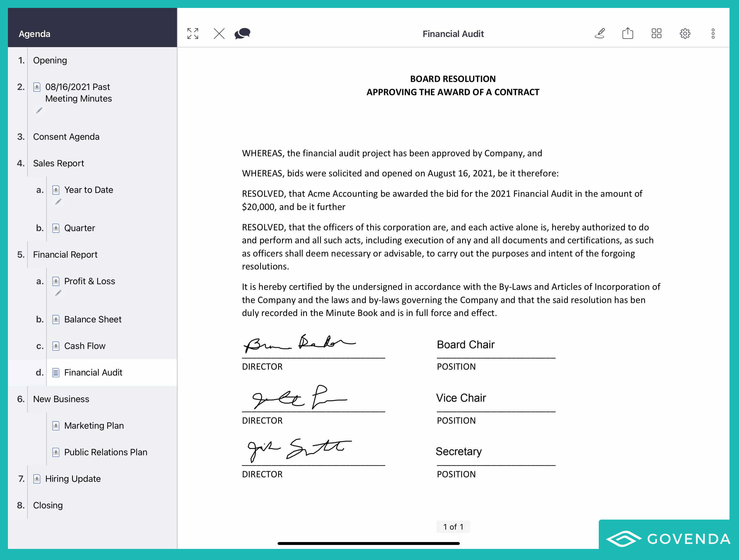Open the Year to Date attachment icon
The width and height of the screenshot is (739, 560).
pyautogui.click(x=56, y=190)
